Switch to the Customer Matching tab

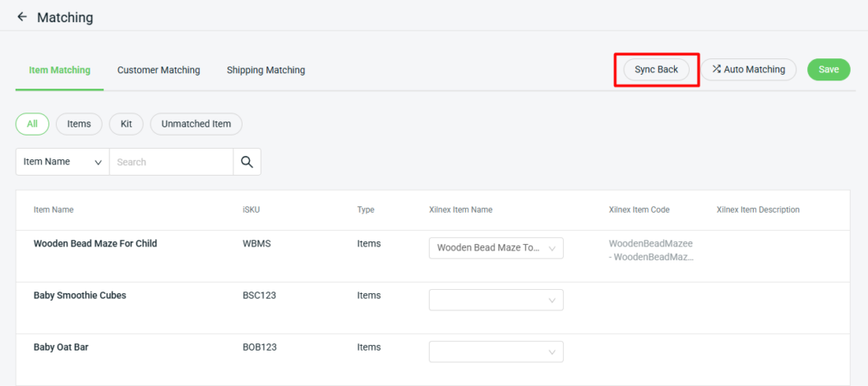click(x=159, y=71)
